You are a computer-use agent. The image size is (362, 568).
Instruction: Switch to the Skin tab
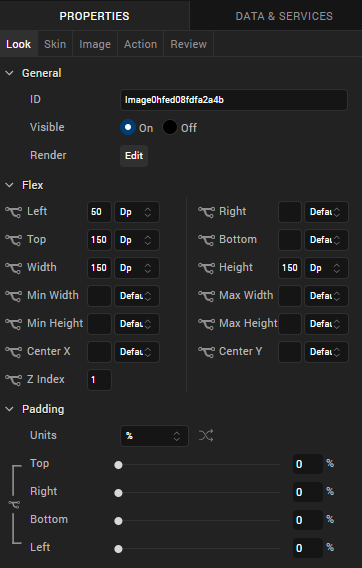click(x=55, y=44)
